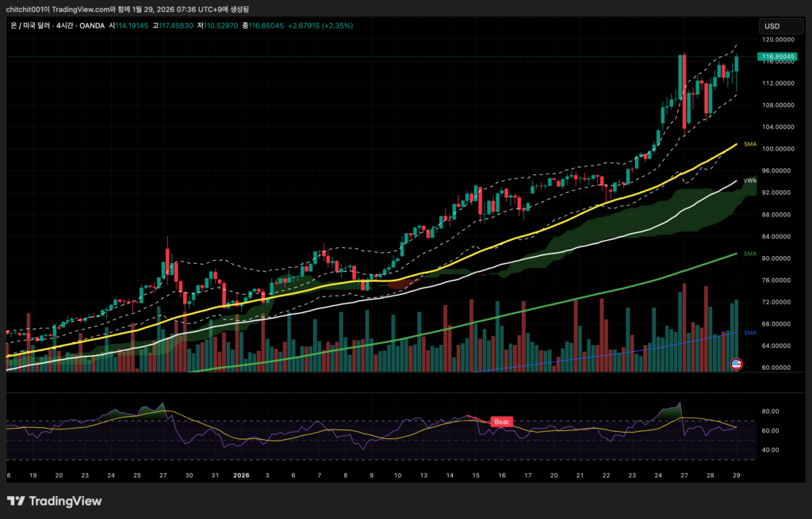Click the current price tag 116.85045
This screenshot has width=812, height=519.
point(777,57)
